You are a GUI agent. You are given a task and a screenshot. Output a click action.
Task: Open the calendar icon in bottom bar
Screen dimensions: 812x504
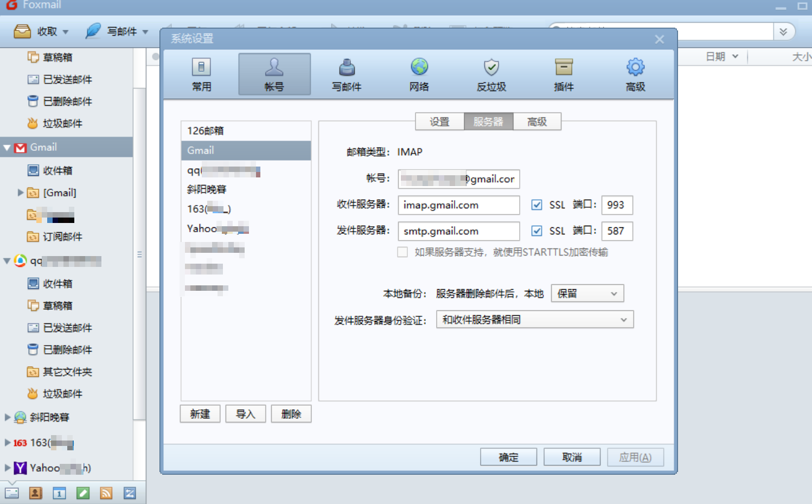(59, 493)
